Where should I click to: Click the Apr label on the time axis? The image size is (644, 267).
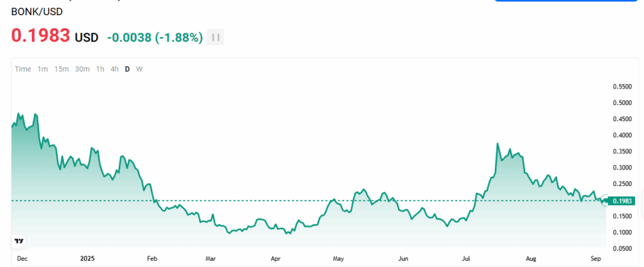click(x=275, y=258)
